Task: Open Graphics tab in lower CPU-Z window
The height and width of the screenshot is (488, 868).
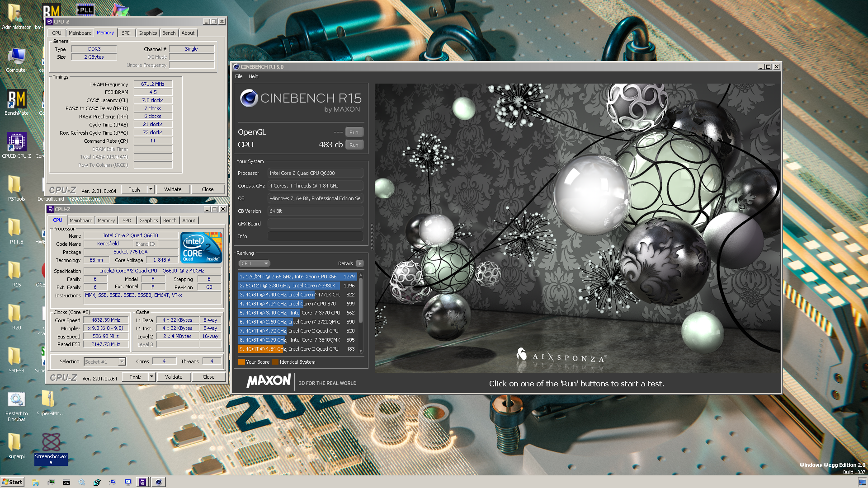Action: coord(149,221)
